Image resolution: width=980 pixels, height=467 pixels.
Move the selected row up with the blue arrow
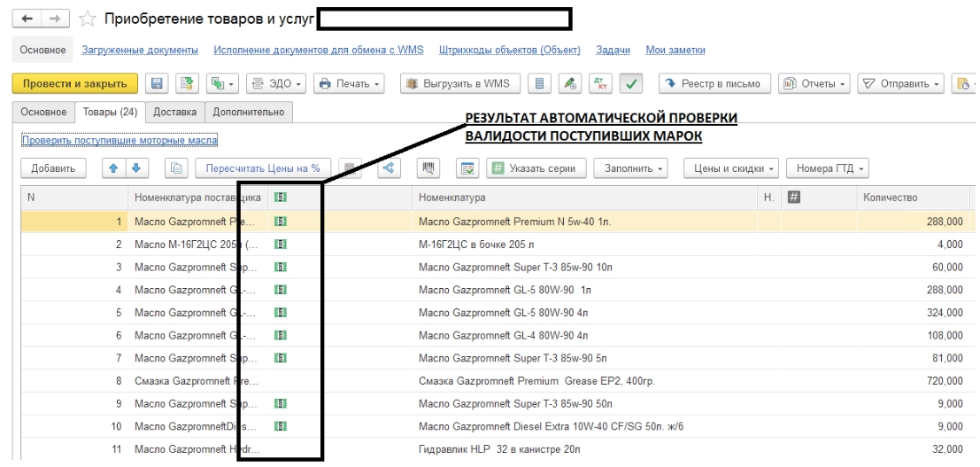click(x=113, y=167)
